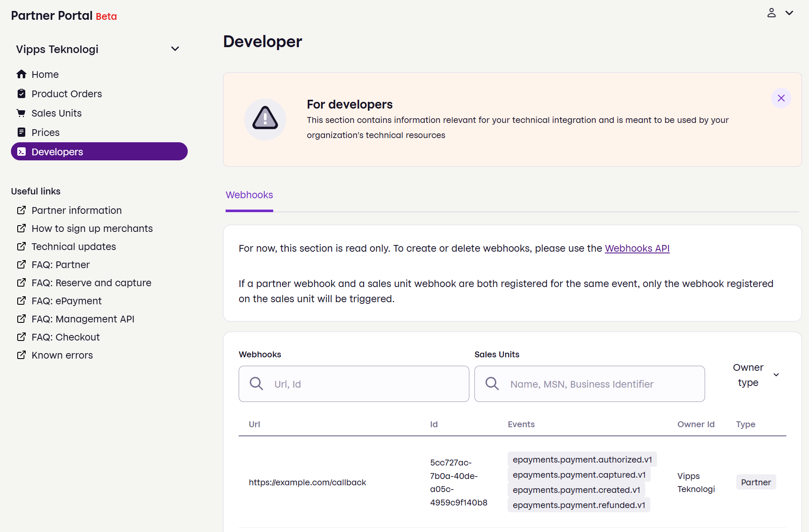Expand the Owner type filter dropdown
809x532 pixels.
click(754, 375)
